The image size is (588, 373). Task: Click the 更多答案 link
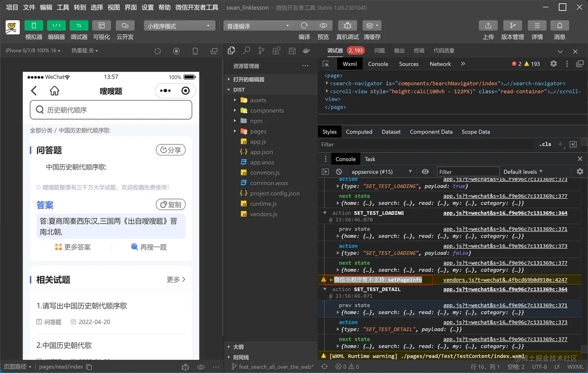(x=73, y=247)
